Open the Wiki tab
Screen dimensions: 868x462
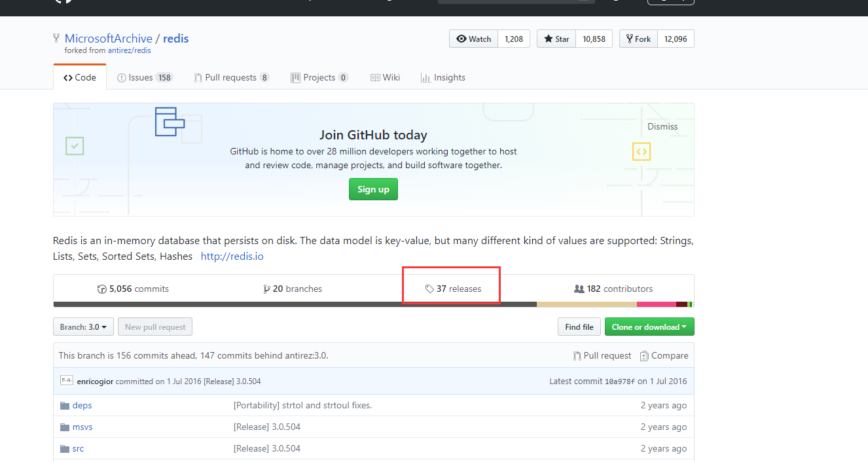pyautogui.click(x=385, y=77)
